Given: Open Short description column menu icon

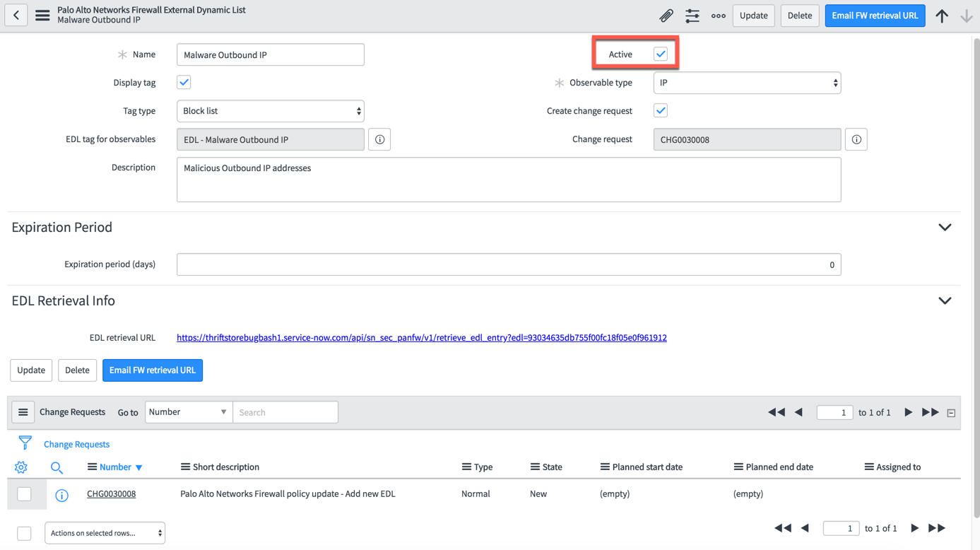Looking at the screenshot, I should (x=185, y=467).
